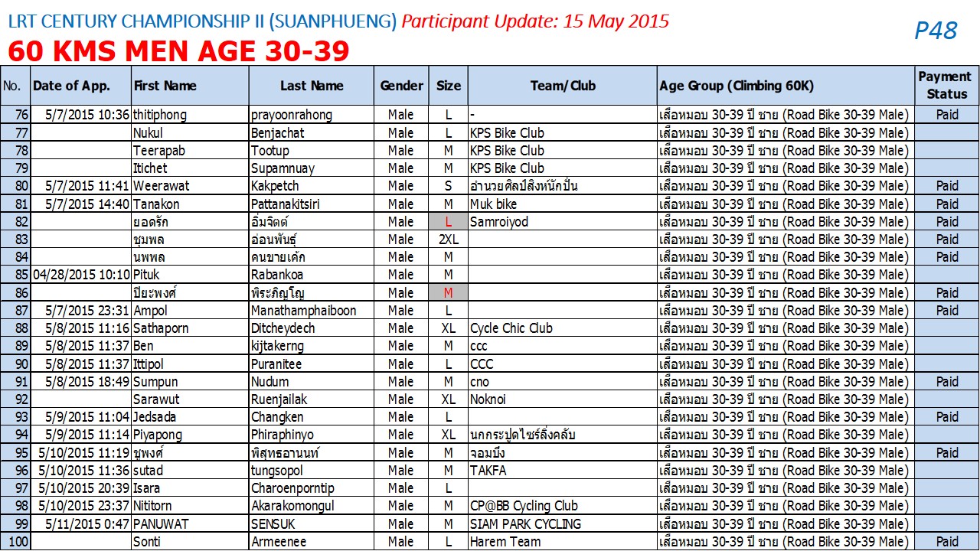Click the KPS Bike Club cell for Nukul
The width and height of the screenshot is (980, 551).
(x=563, y=132)
